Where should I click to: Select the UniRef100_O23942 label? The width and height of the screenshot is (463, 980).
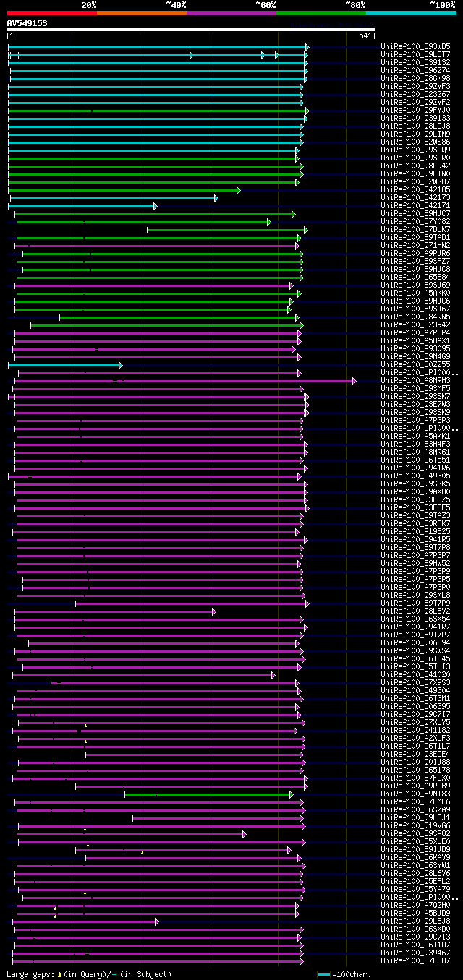415,325
